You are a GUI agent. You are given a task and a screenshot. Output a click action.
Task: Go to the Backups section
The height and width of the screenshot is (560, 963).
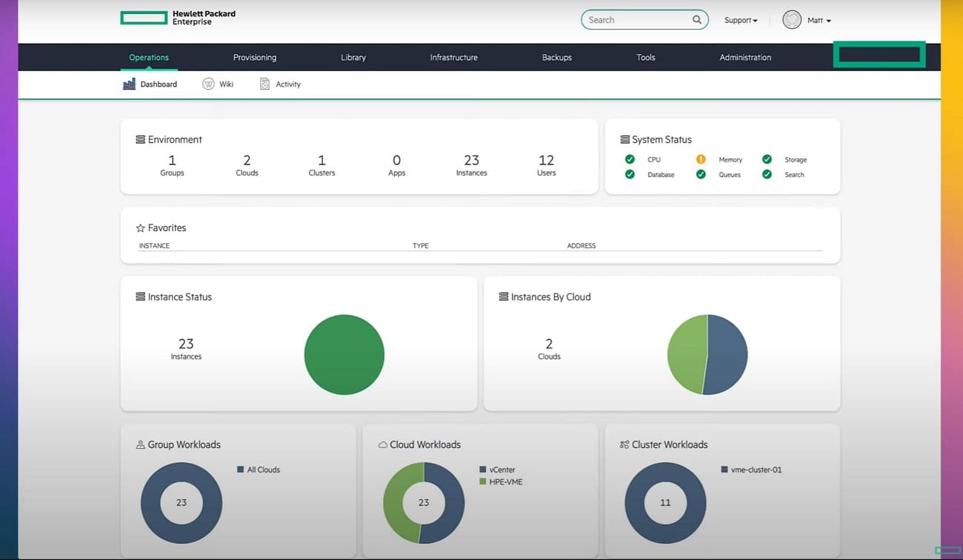click(557, 57)
